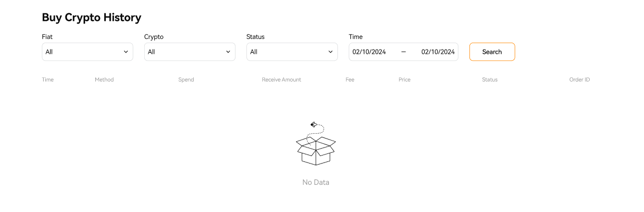Click the Spend column header
The image size is (644, 212).
point(186,79)
